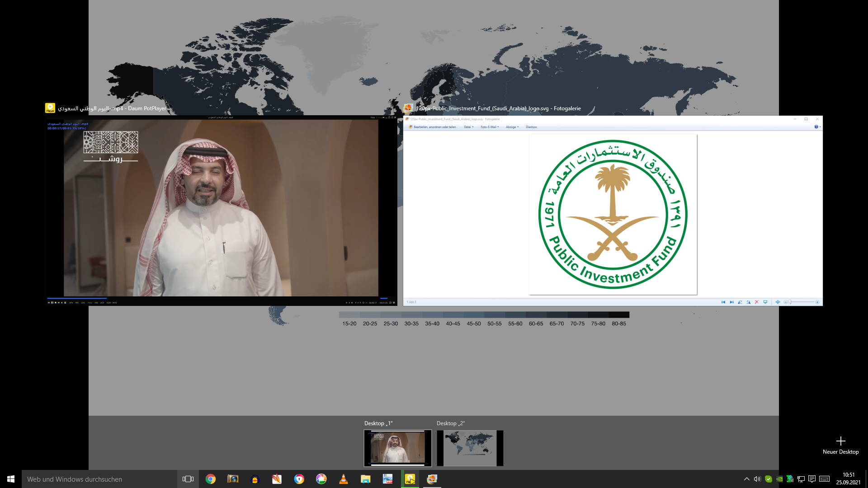Launch Google Chrome from the taskbar
Screen dimensions: 868x488
click(x=211, y=479)
